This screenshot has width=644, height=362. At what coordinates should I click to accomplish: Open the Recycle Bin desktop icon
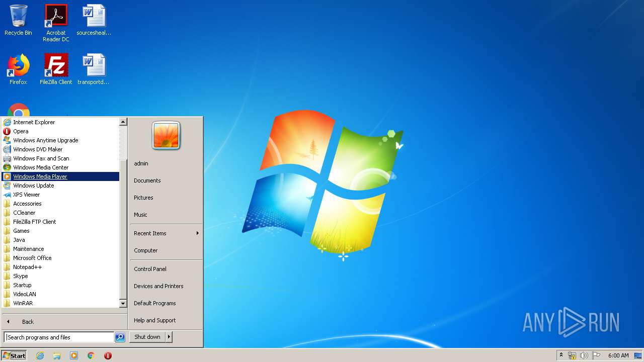coord(18,20)
